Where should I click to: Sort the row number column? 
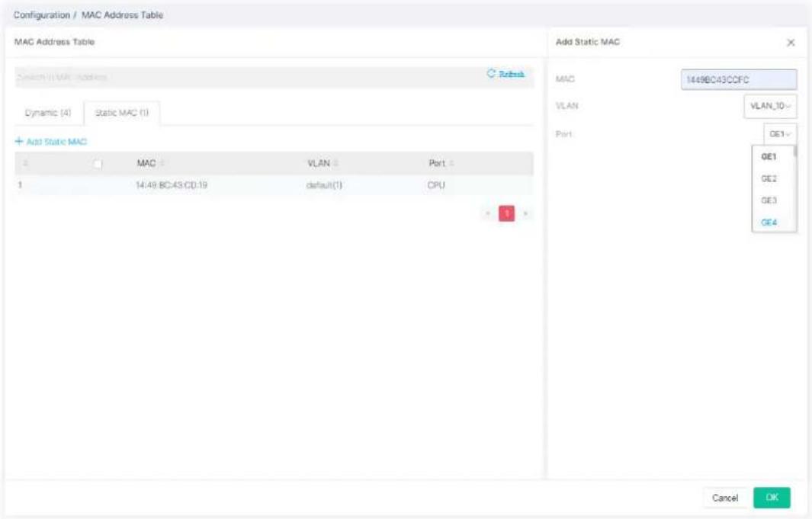pos(25,164)
